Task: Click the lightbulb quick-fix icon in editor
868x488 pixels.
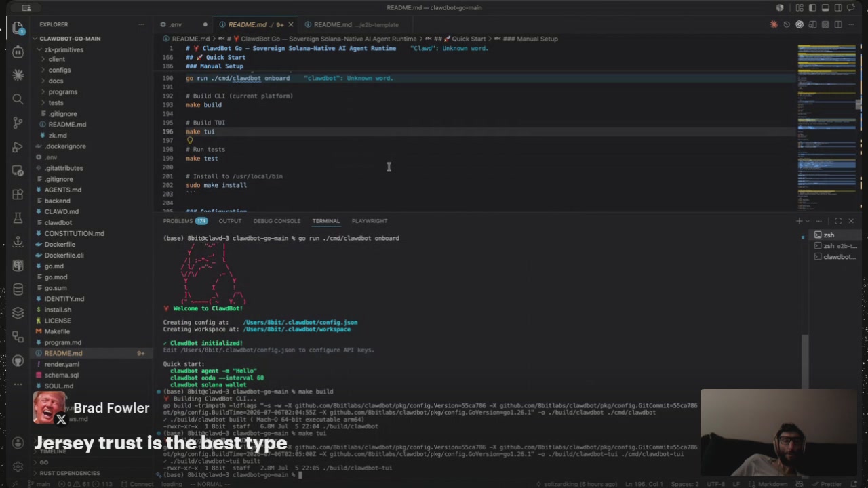Action: [x=190, y=140]
